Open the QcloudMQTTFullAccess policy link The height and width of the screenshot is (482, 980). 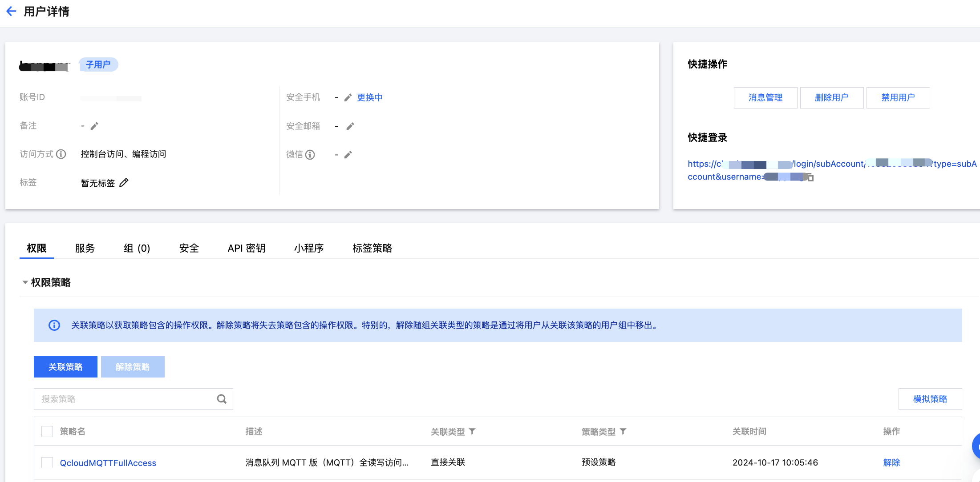point(108,463)
